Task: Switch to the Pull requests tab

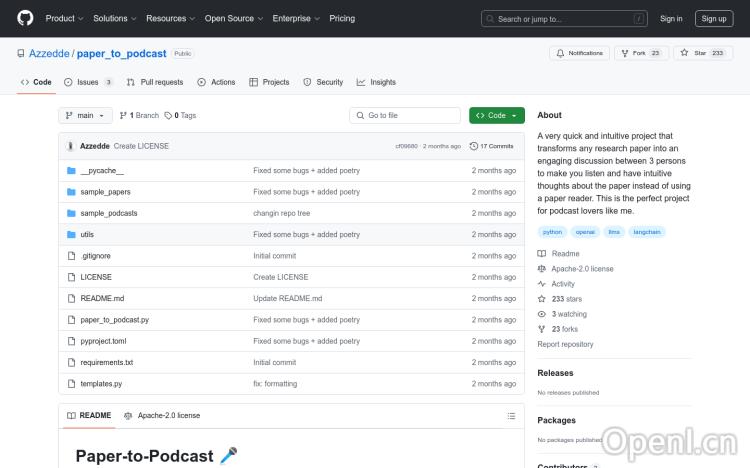Action: pos(155,82)
